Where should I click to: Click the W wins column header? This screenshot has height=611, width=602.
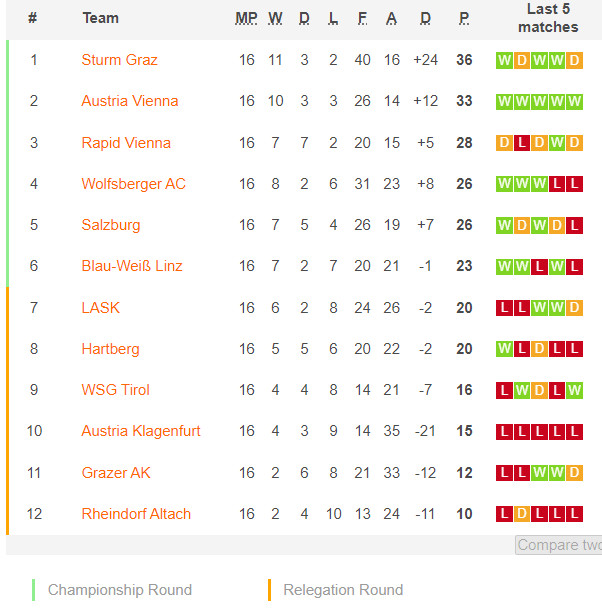point(275,18)
